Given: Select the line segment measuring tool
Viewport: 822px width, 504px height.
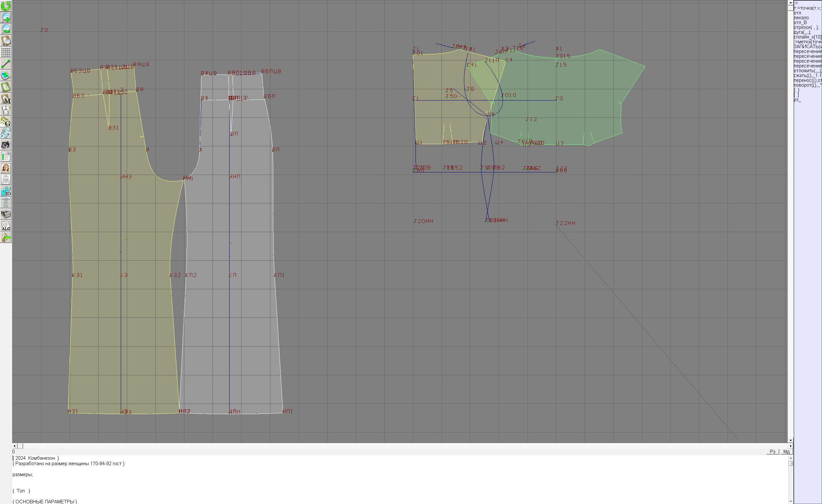Looking at the screenshot, I should pyautogui.click(x=6, y=64).
